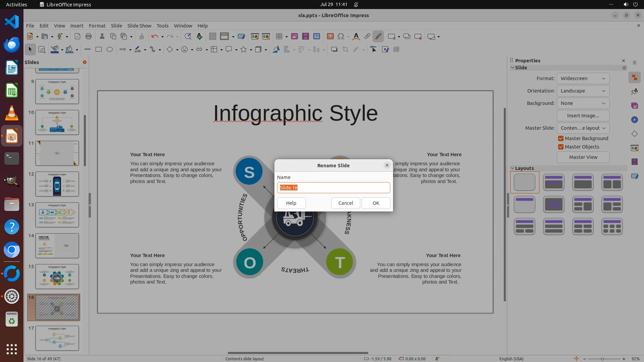Open the Slide Show menu
Viewport: 644px width, 362px height.
point(139,26)
